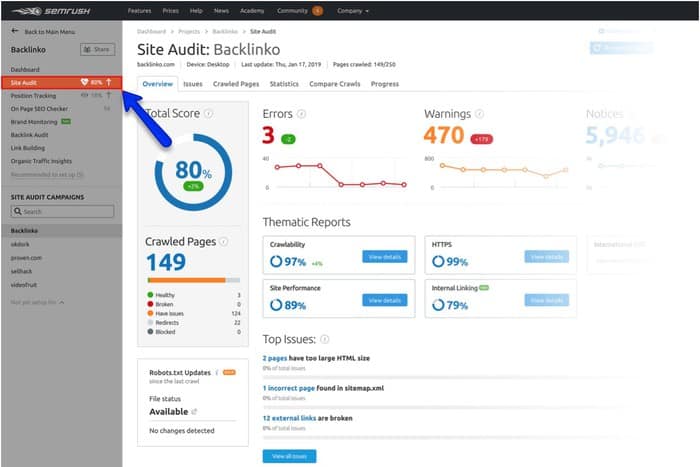700x467 pixels.
Task: Open the Prices menu item
Action: [171, 11]
